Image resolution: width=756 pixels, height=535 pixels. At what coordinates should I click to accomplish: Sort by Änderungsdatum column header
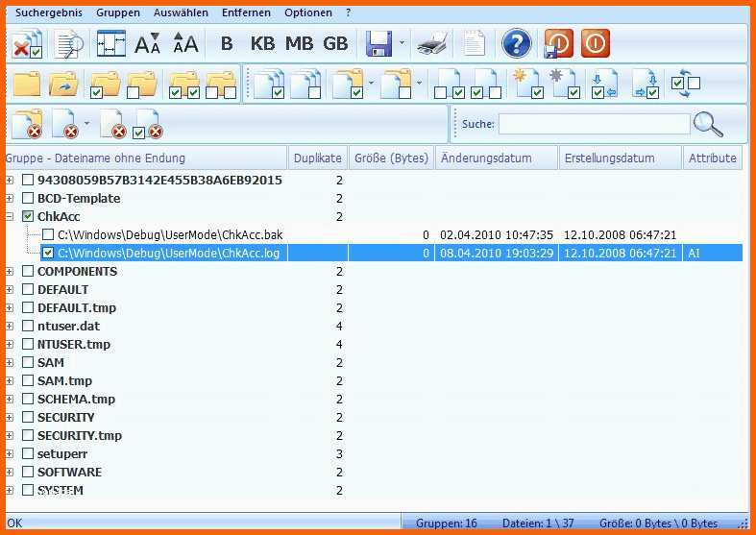497,158
